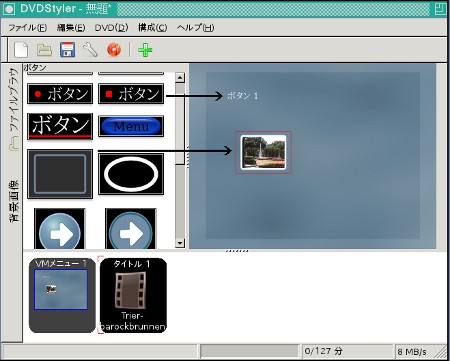The height and width of the screenshot is (361, 450).
Task: Save the project with the floppy disk icon
Action: pos(67,50)
